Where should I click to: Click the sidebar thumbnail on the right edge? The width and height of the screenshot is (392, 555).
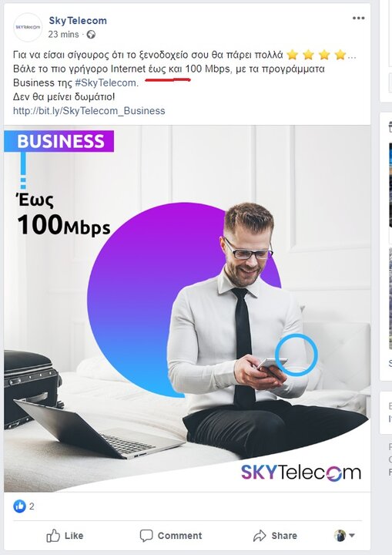390,185
